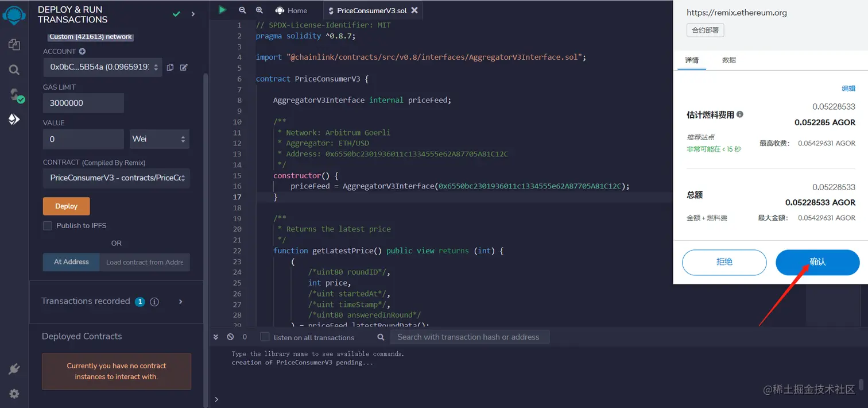
Task: Click 确认 to confirm the transaction
Action: tap(817, 262)
